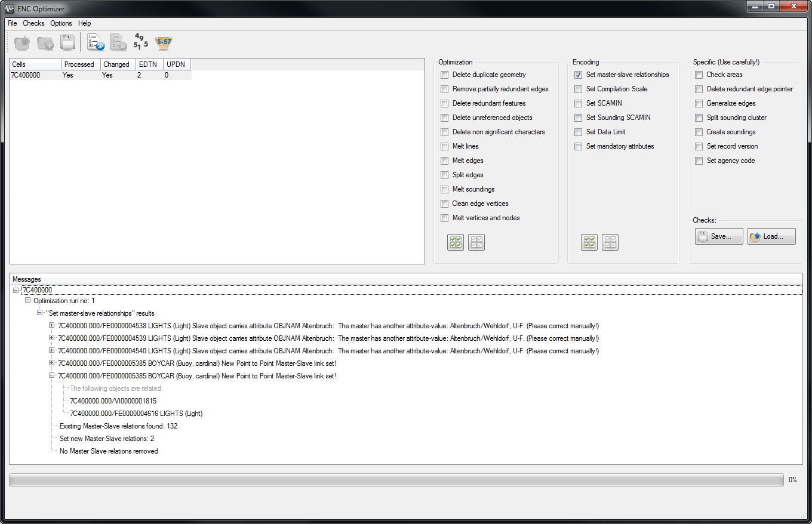Viewport: 812px width, 524px height.
Task: Enable Delete duplicate geometry
Action: 444,75
